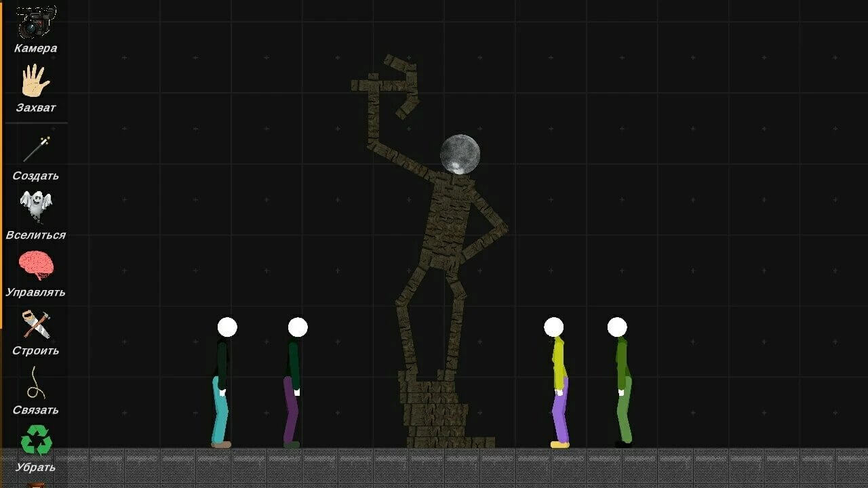Click the statue's moon-like head
The image size is (868, 488).
click(460, 152)
